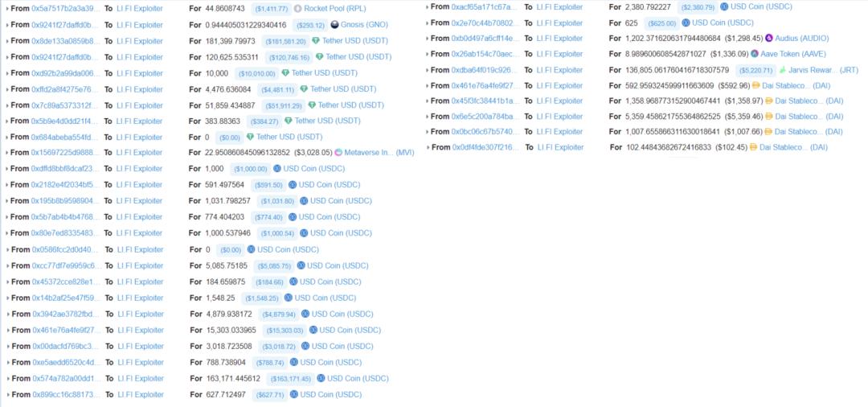Screen dimensions: 868x407
Task: Open LI.FI Exploiter link in Audius row
Action: coord(559,39)
